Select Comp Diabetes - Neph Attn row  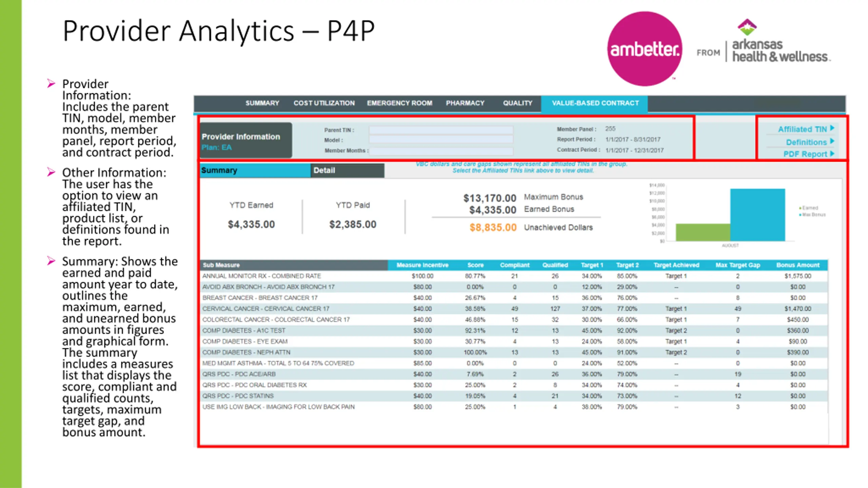point(514,352)
